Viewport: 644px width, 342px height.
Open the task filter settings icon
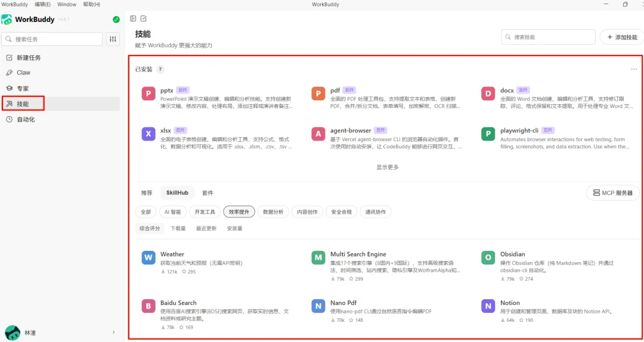[x=113, y=39]
